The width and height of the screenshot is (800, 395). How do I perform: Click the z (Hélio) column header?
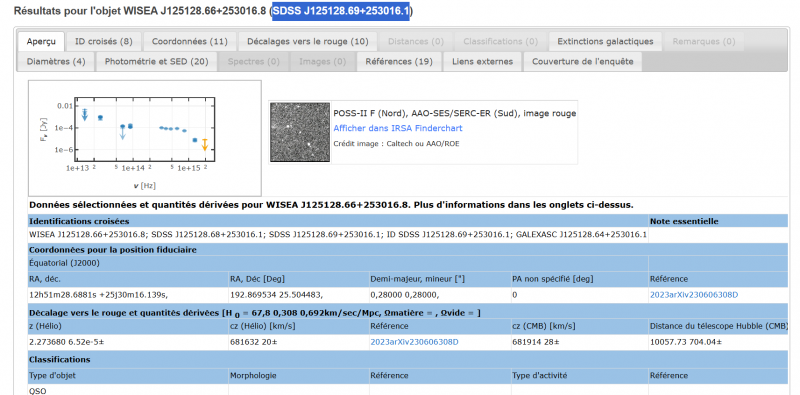(x=45, y=326)
